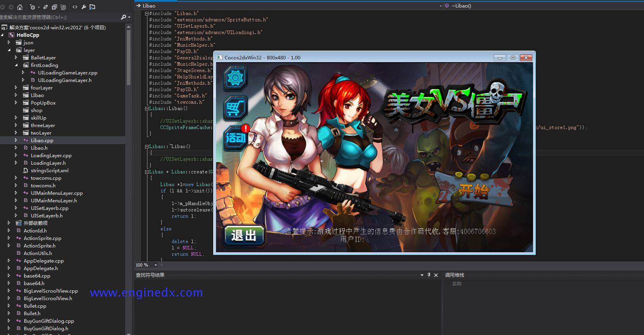This screenshot has width=644, height=335.
Task: Open UIMainMenuLayer.cpp file
Action: (x=57, y=193)
